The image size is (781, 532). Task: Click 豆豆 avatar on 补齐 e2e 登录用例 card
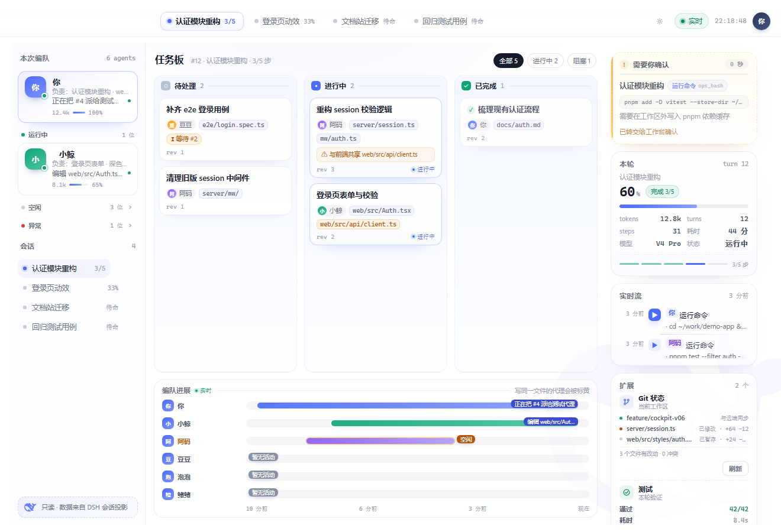172,125
